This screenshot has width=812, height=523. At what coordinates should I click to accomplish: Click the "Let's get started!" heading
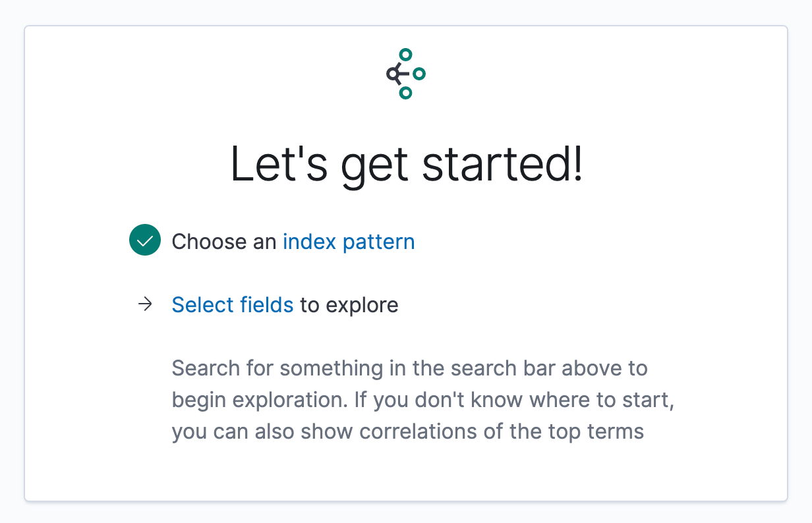[407, 164]
